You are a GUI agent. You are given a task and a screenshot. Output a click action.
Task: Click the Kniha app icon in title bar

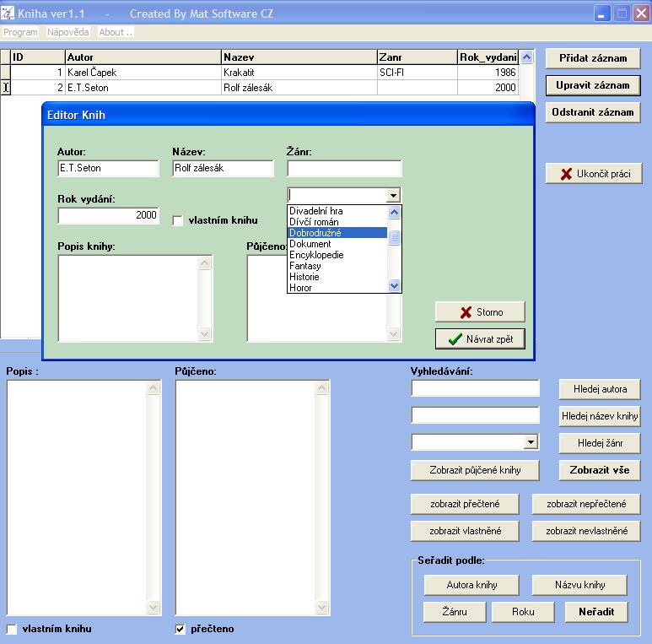(x=8, y=14)
